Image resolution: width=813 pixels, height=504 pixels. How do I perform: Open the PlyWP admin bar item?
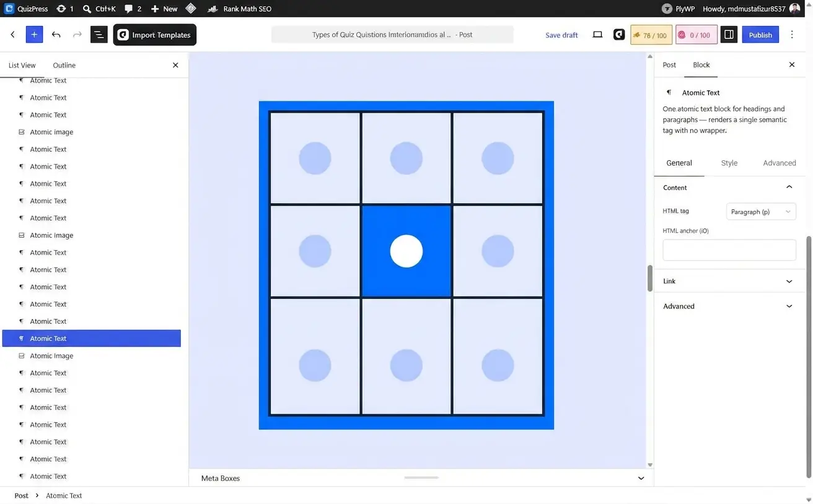(x=678, y=9)
